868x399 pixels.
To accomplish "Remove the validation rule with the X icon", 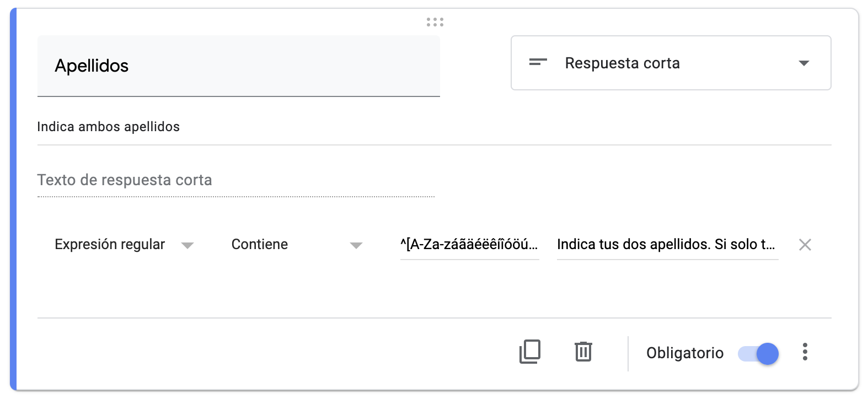I will tap(805, 245).
